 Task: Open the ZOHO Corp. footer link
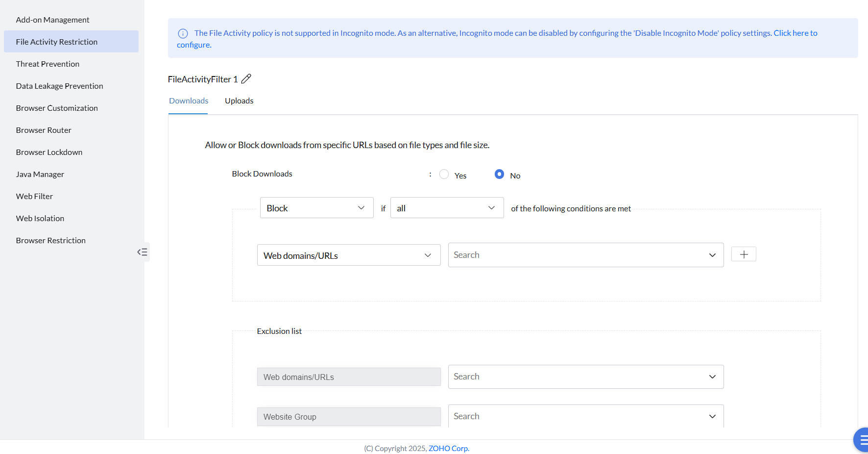pyautogui.click(x=449, y=449)
